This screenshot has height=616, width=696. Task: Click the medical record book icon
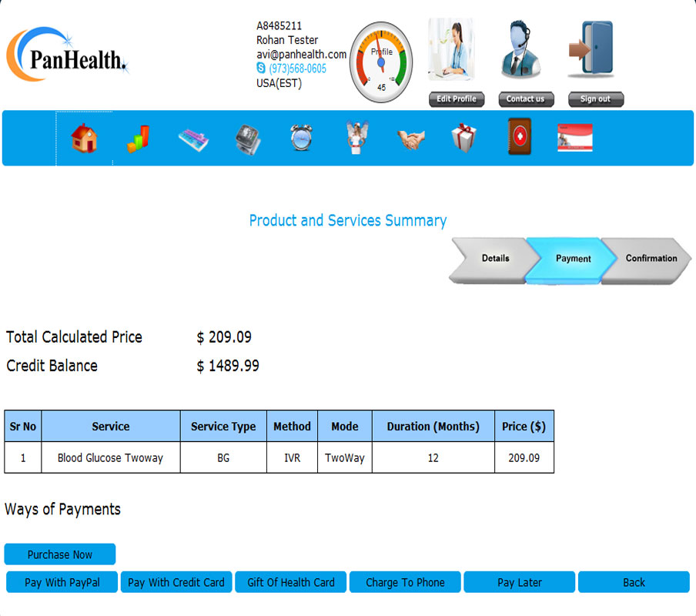pos(519,138)
